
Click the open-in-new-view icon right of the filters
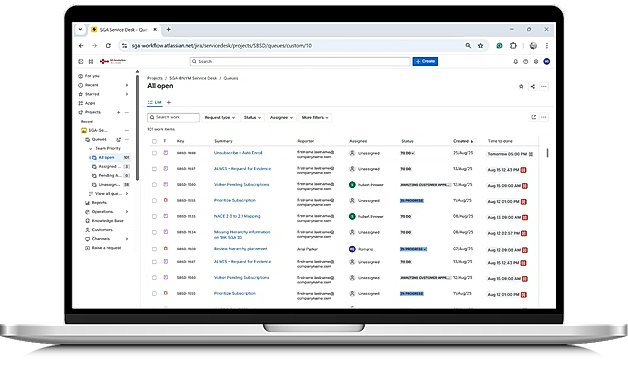click(x=533, y=117)
